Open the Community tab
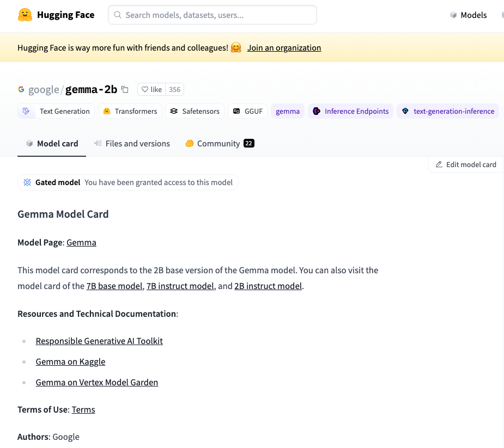 click(x=220, y=144)
